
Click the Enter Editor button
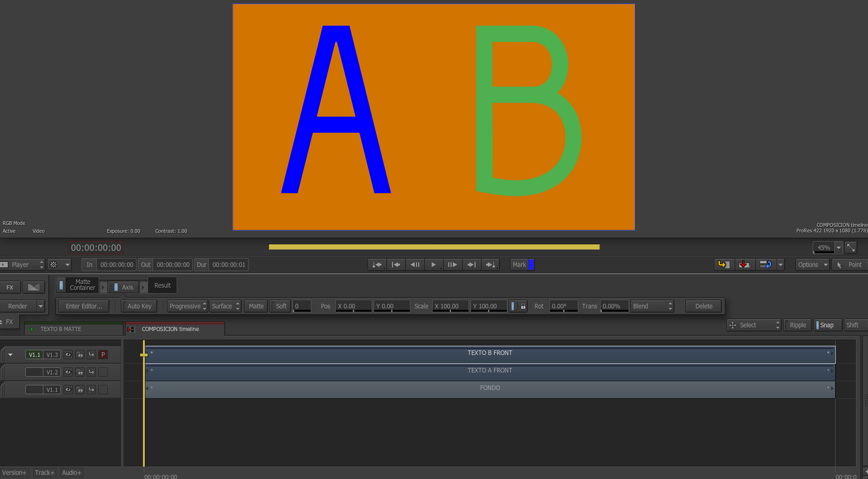[84, 306]
